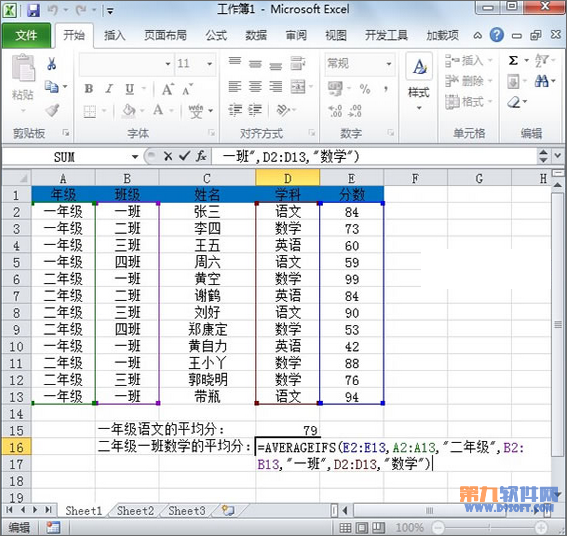Image resolution: width=567 pixels, height=536 pixels.
Task: Open the 文件 file tab
Action: (x=26, y=35)
